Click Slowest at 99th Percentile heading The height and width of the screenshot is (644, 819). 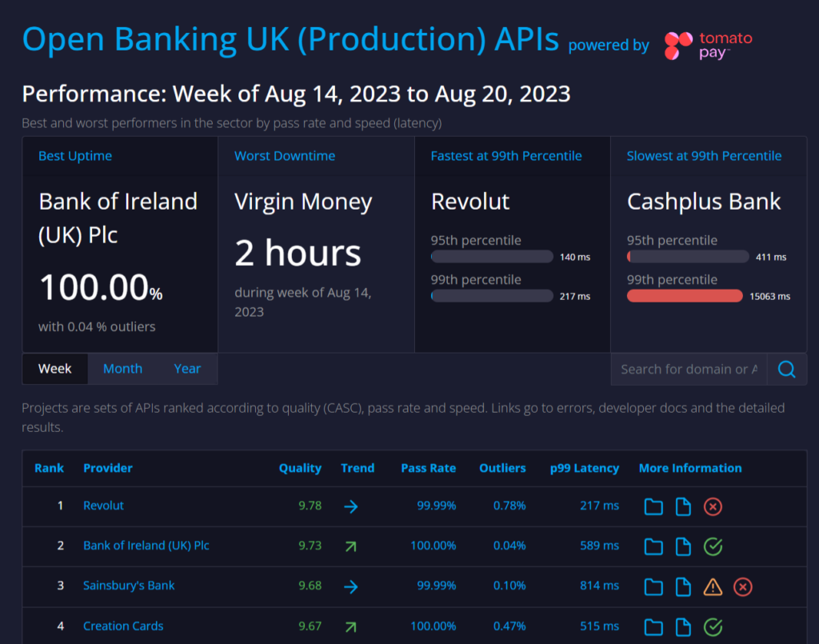[x=704, y=156]
